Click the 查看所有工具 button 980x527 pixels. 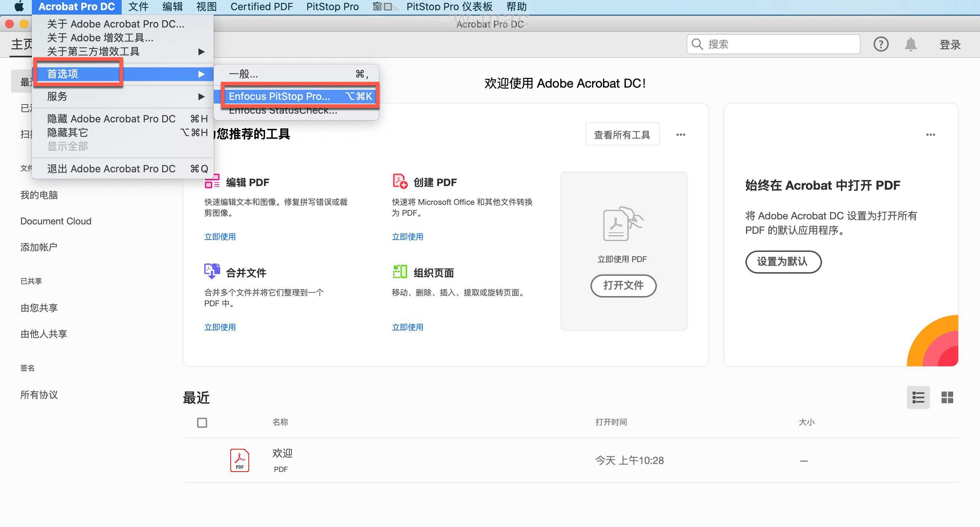pyautogui.click(x=622, y=134)
